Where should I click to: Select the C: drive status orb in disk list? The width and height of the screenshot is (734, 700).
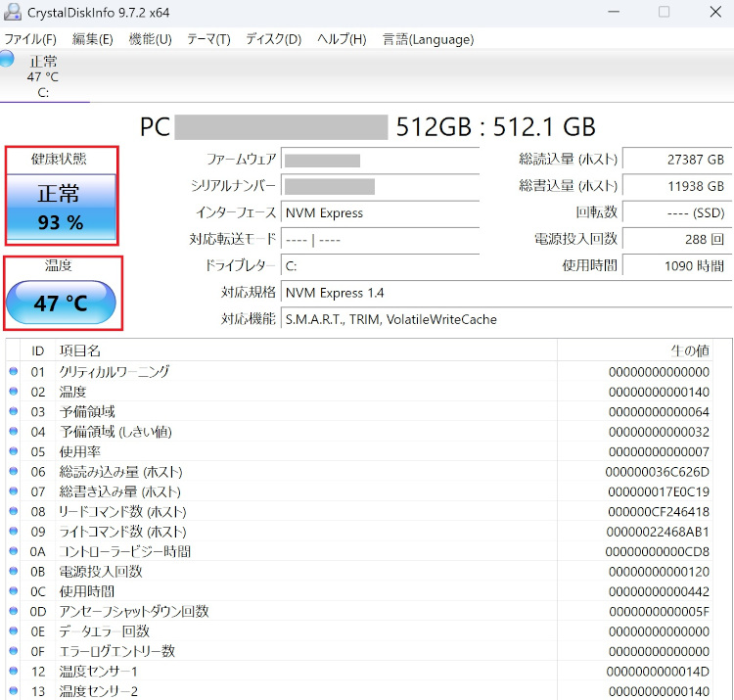[7, 59]
